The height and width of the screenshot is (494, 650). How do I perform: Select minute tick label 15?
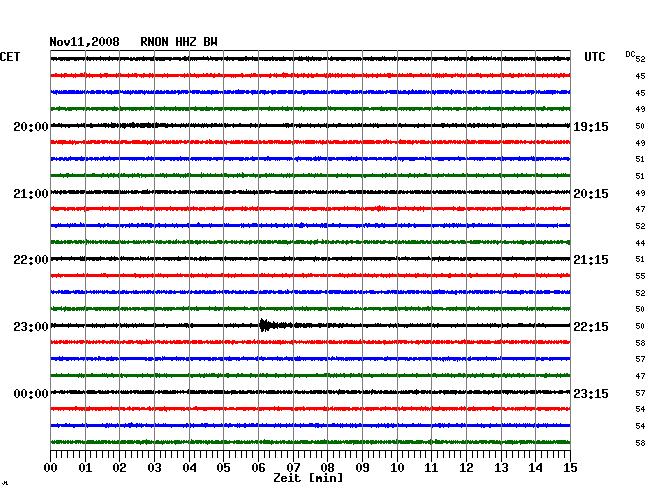570,468
